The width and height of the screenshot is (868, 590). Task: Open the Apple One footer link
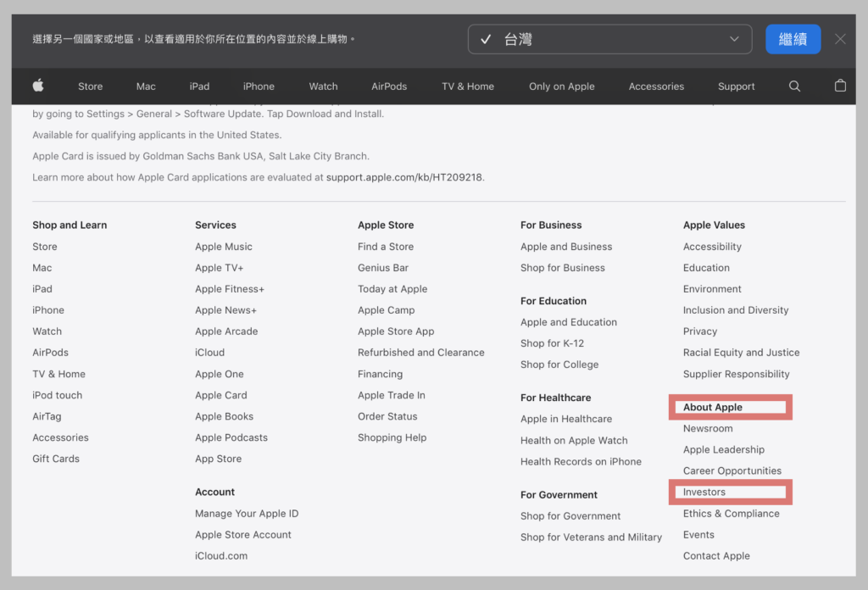[220, 374]
